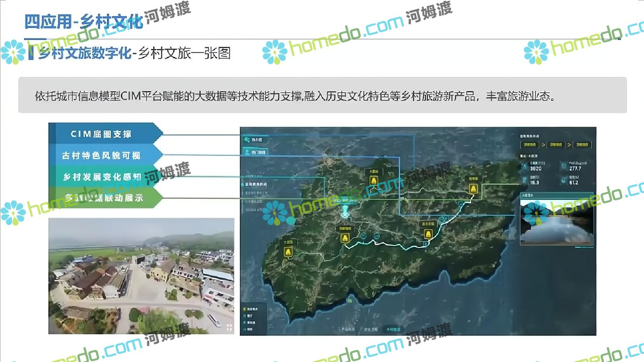644x362 pixels.
Task: Toggle the first yellow legend item at bottom-left
Action: pos(244,309)
